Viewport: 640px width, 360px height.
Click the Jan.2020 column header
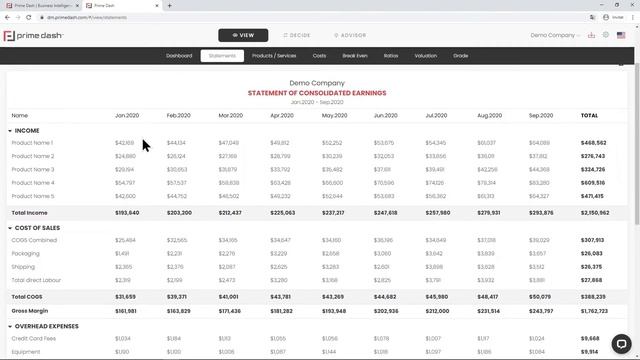[127, 116]
